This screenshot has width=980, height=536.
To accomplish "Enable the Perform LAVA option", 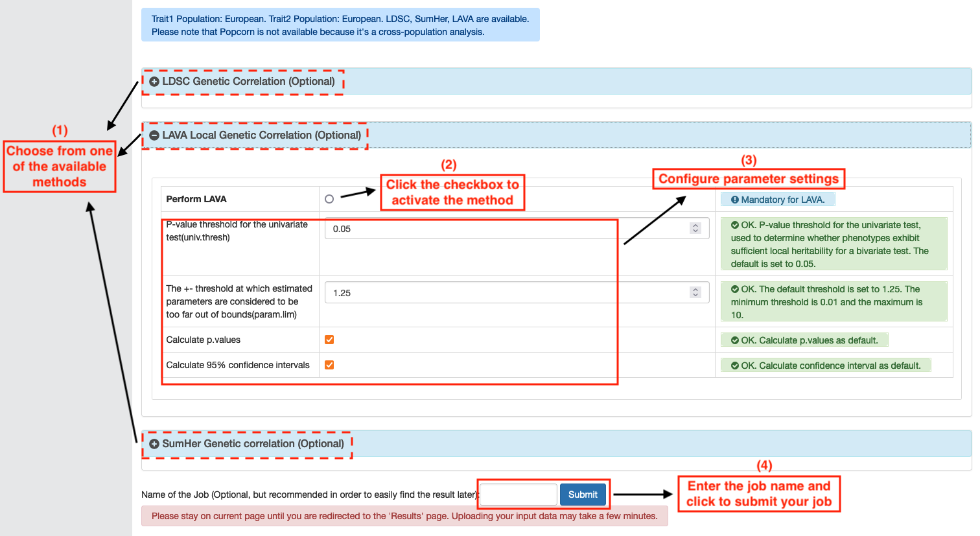I will pyautogui.click(x=329, y=199).
